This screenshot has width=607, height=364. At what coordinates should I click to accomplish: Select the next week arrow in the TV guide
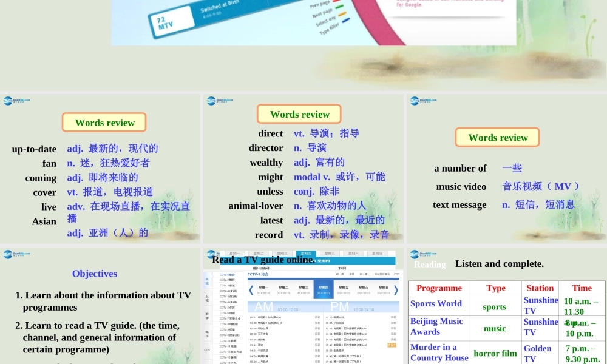pos(395,289)
